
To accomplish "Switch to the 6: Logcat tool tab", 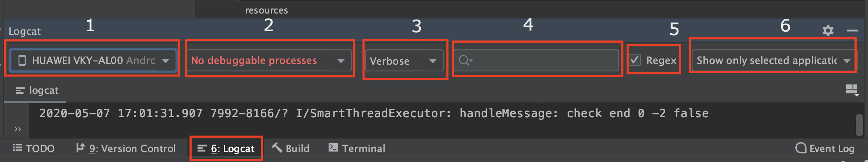I will click(x=226, y=148).
